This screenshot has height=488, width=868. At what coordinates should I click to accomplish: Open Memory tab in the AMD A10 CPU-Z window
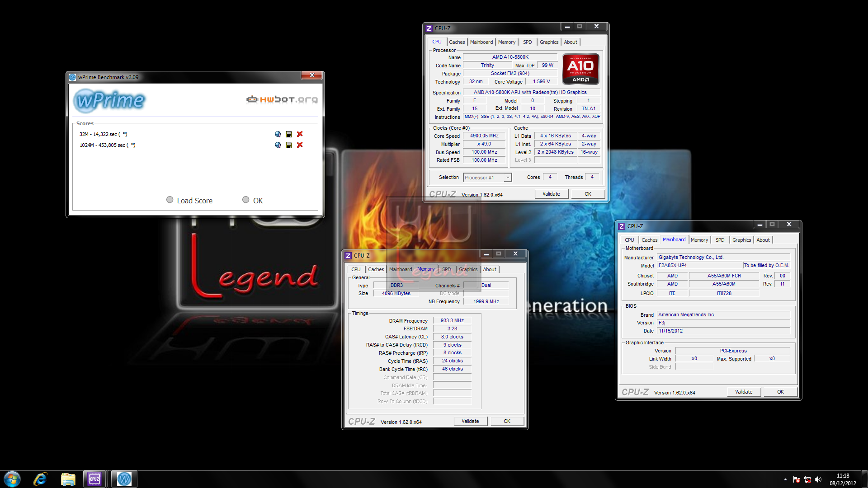click(x=506, y=42)
